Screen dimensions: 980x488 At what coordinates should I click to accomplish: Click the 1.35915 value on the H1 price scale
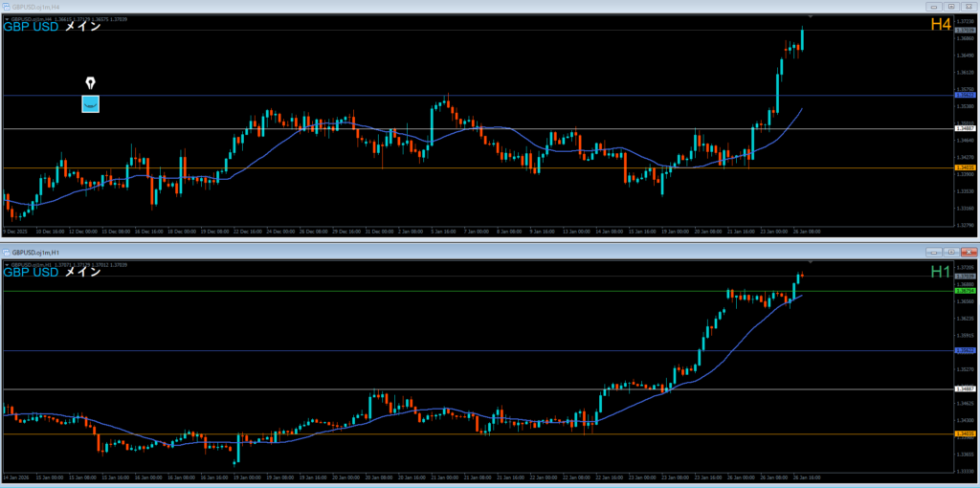(967, 335)
